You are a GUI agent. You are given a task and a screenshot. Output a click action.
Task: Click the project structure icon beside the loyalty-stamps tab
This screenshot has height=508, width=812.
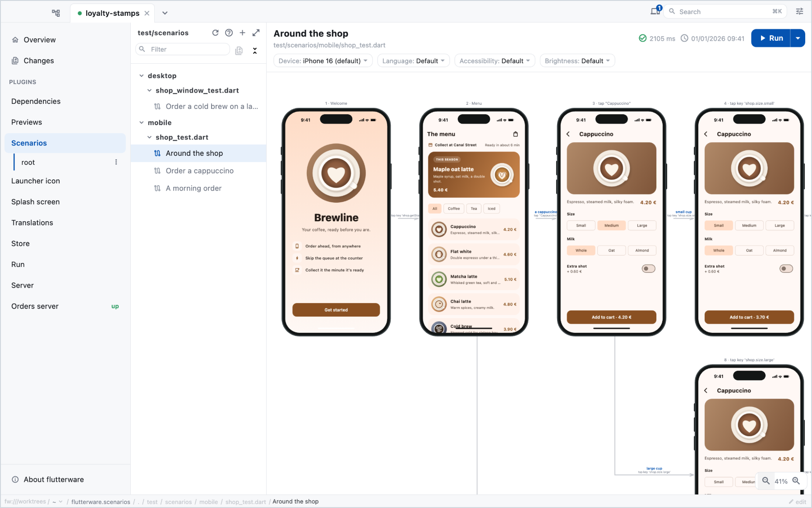tap(56, 13)
